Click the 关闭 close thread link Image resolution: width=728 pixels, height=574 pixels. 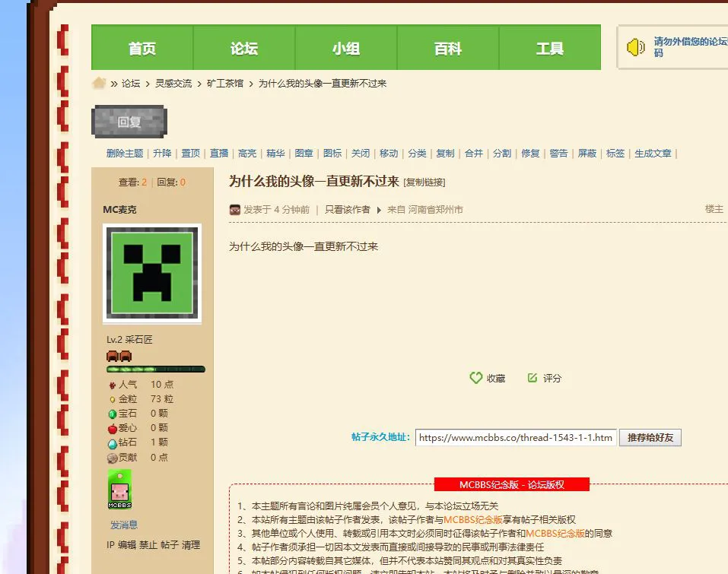pyautogui.click(x=361, y=153)
